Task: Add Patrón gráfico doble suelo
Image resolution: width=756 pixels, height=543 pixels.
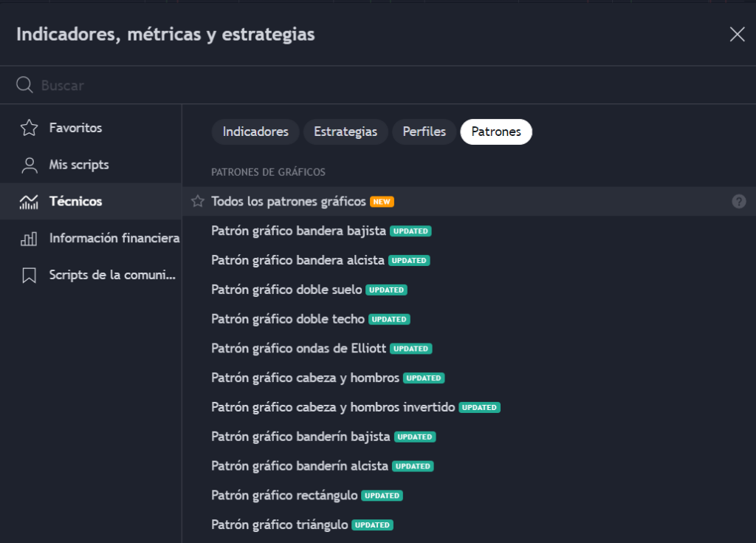Action: (x=286, y=290)
